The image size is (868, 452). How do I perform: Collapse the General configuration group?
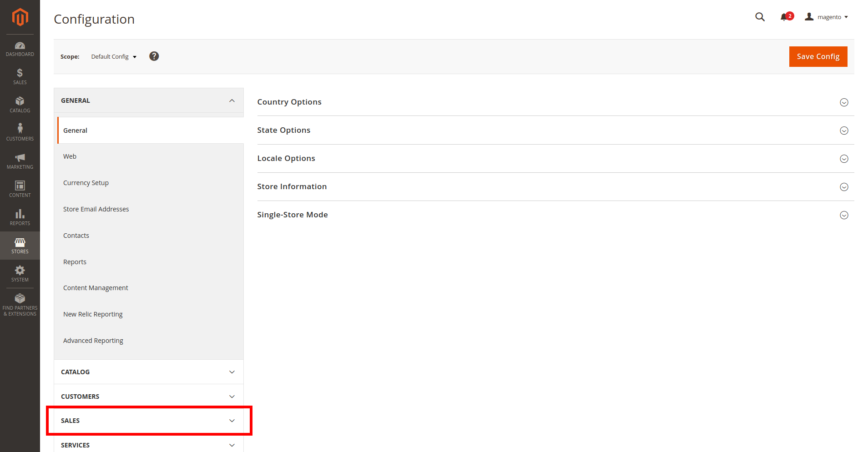coord(149,100)
